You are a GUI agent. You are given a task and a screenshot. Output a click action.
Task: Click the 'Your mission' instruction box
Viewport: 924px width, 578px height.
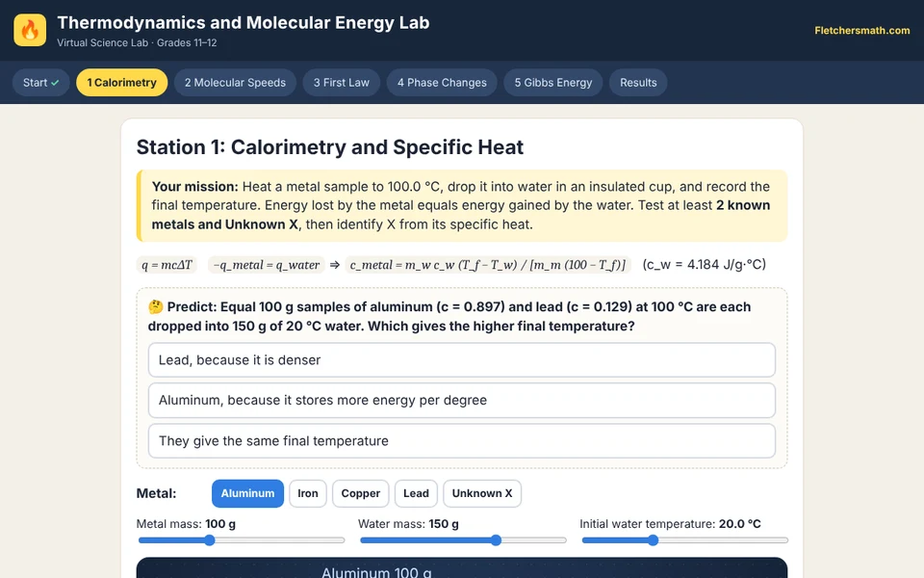pyautogui.click(x=462, y=205)
